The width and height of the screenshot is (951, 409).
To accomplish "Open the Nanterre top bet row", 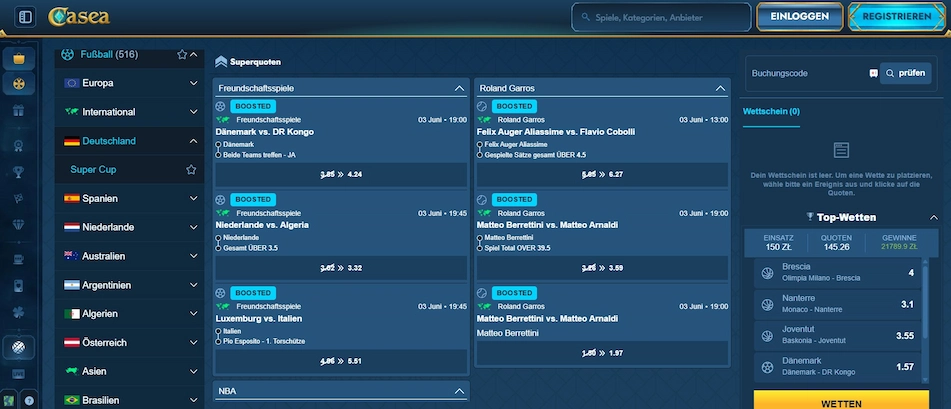I will (x=837, y=303).
